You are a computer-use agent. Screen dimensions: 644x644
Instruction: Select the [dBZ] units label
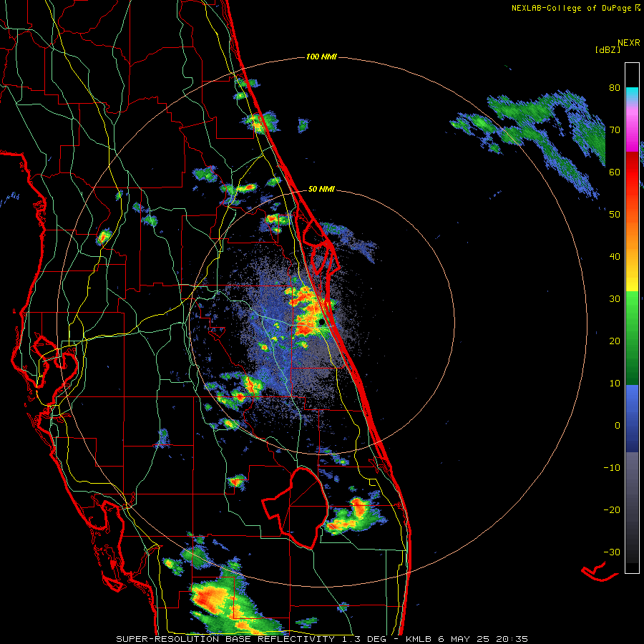608,49
